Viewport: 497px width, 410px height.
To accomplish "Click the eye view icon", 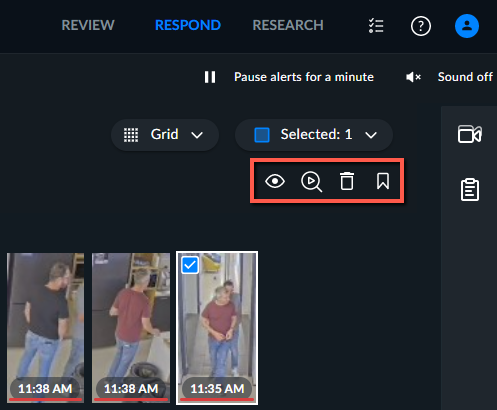I will click(x=275, y=181).
